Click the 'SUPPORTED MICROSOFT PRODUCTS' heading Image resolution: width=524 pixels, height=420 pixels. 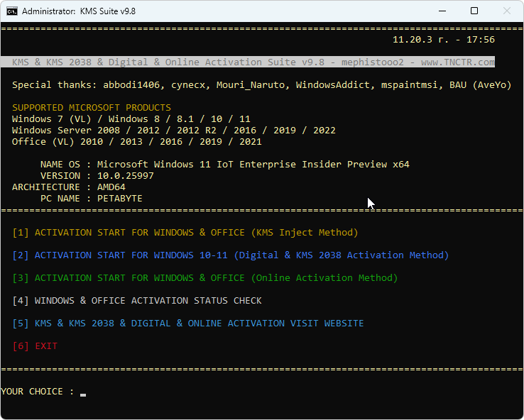point(92,108)
